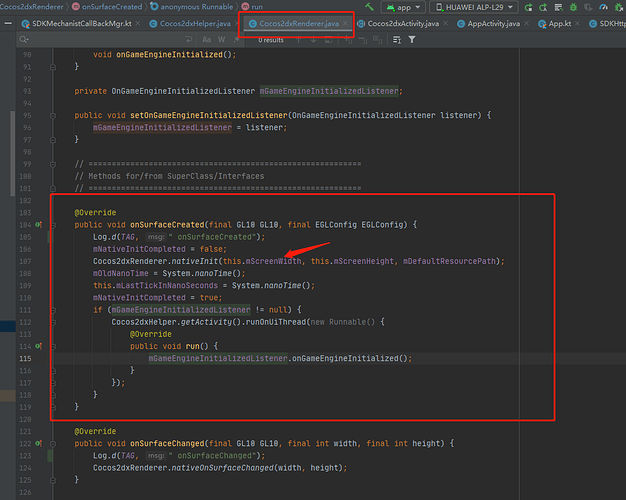The width and height of the screenshot is (626, 500).
Task: Click the run method breadcrumb
Action: tap(252, 7)
